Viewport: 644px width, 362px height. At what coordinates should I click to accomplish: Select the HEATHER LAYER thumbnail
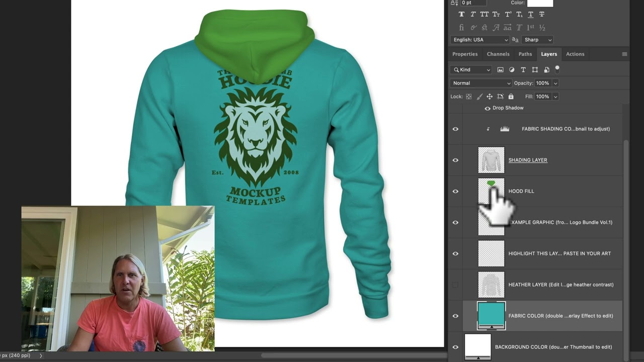click(491, 285)
